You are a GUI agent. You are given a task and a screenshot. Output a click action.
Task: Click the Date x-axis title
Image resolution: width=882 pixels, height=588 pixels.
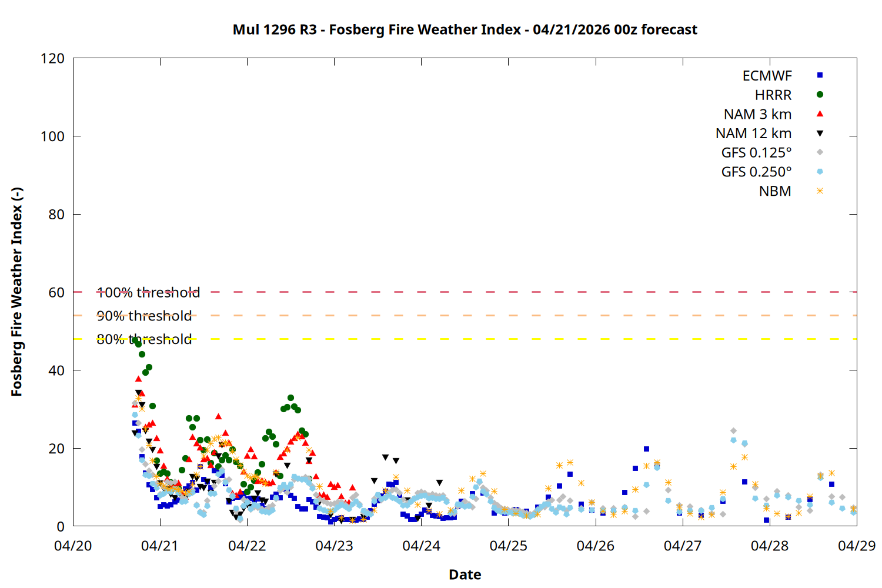465,574
